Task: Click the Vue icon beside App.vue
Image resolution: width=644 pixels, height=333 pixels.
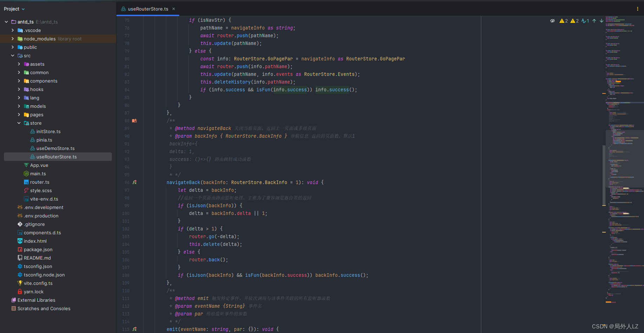Action: pyautogui.click(x=26, y=165)
